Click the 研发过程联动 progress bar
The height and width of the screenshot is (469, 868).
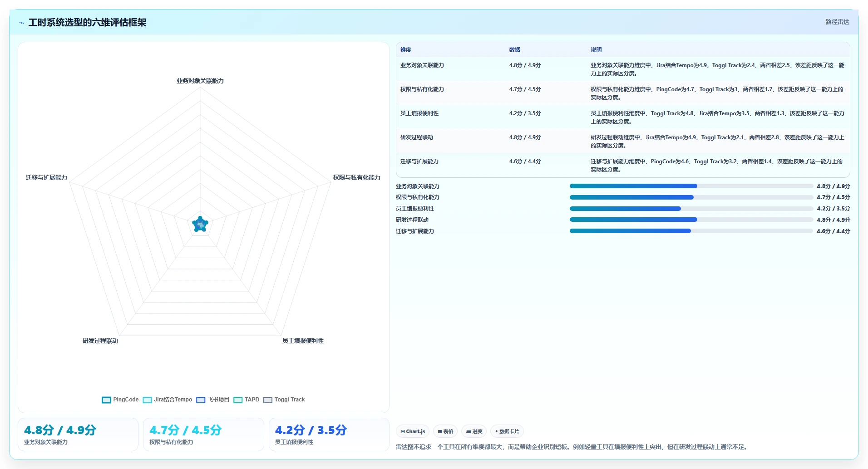(691, 220)
